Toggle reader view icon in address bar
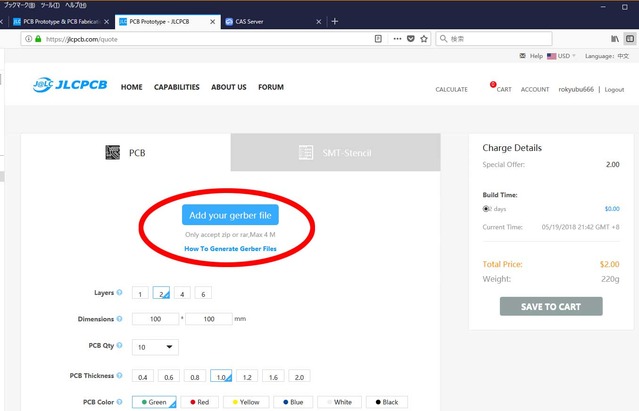 click(x=378, y=39)
